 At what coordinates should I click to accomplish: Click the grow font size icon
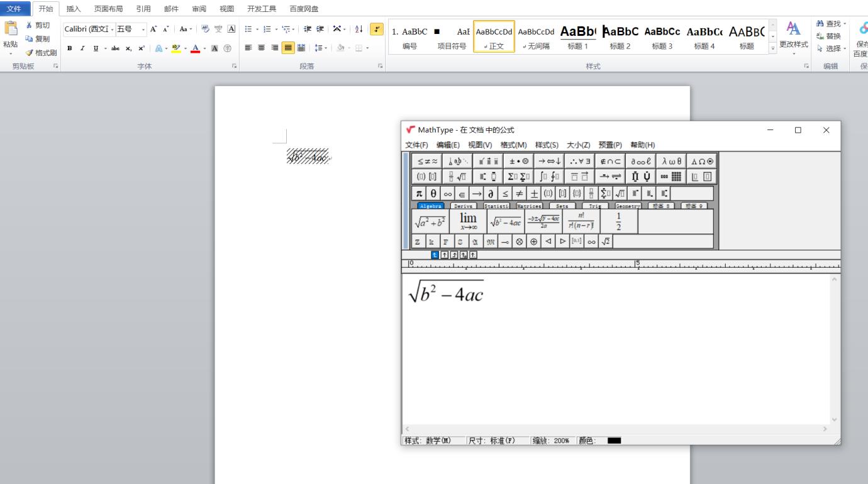tap(154, 30)
